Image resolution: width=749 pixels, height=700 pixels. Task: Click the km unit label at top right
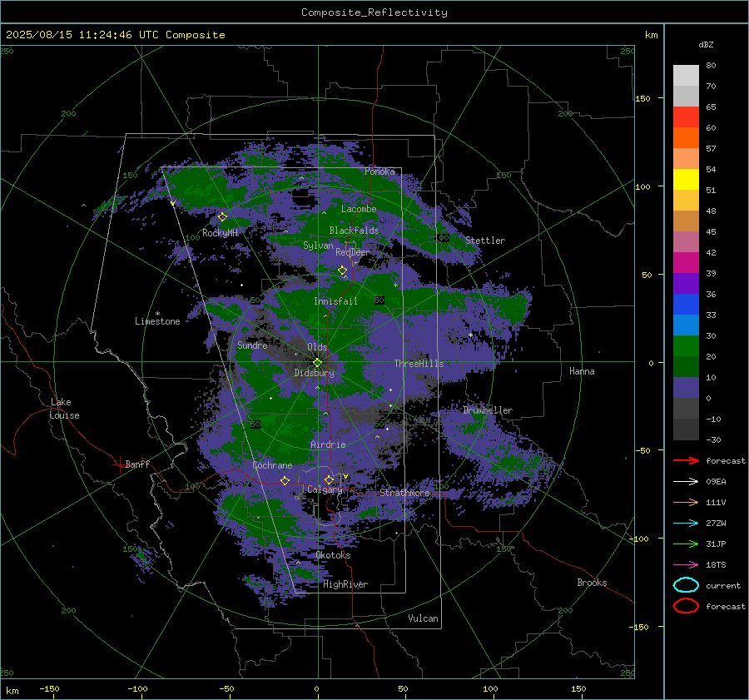click(x=651, y=35)
